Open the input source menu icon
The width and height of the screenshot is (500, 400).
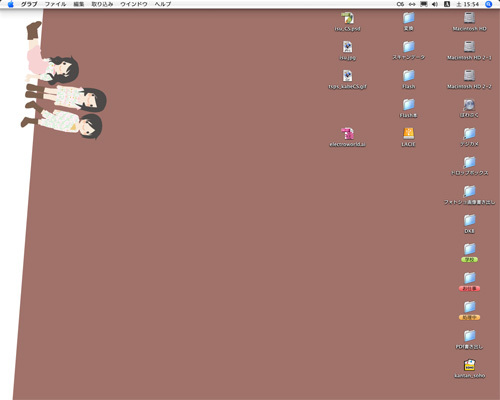(x=447, y=4)
